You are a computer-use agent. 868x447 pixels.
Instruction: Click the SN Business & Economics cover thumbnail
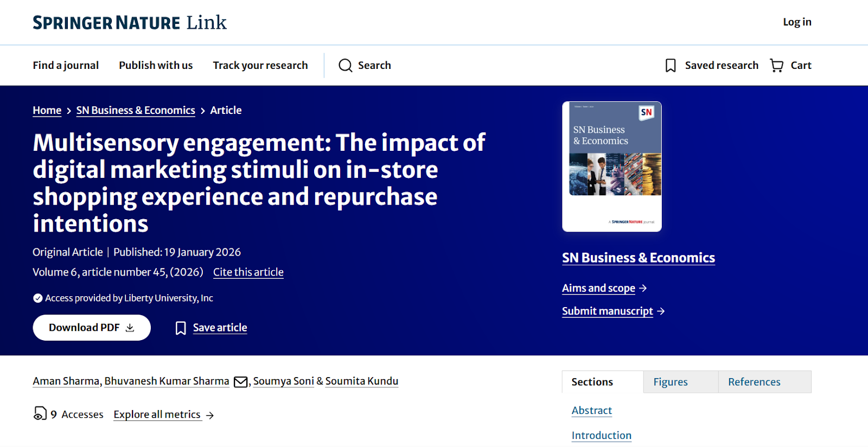pyautogui.click(x=611, y=167)
